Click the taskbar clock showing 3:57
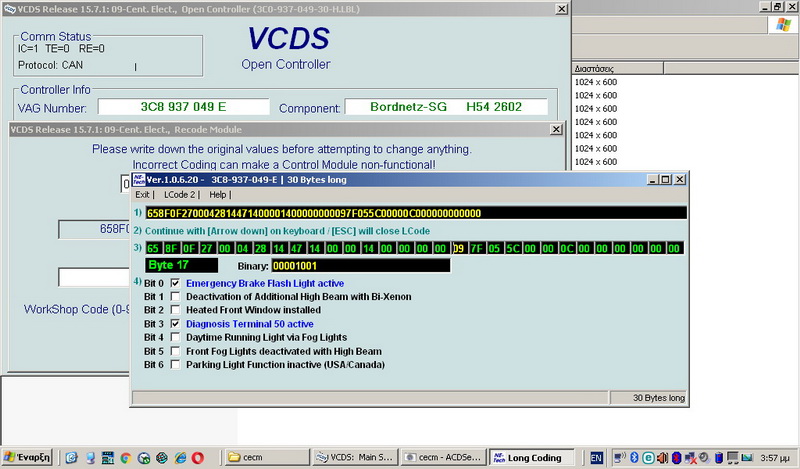 tap(774, 458)
